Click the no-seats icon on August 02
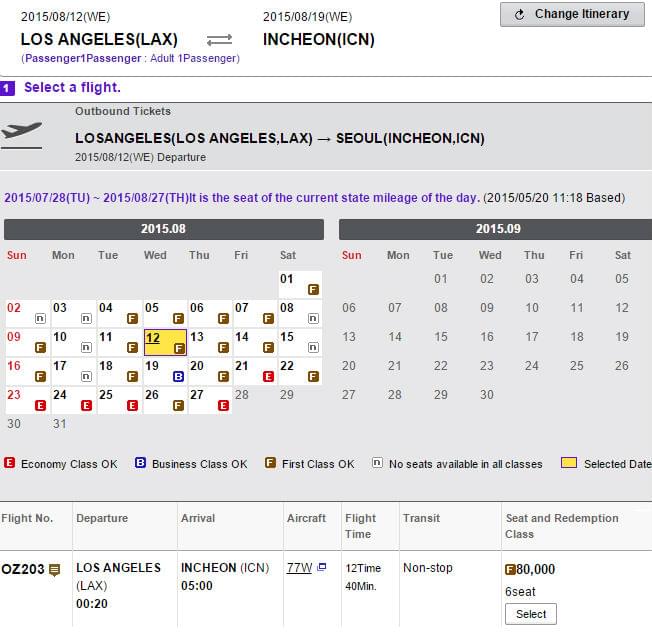Image resolution: width=652 pixels, height=640 pixels. 40,319
